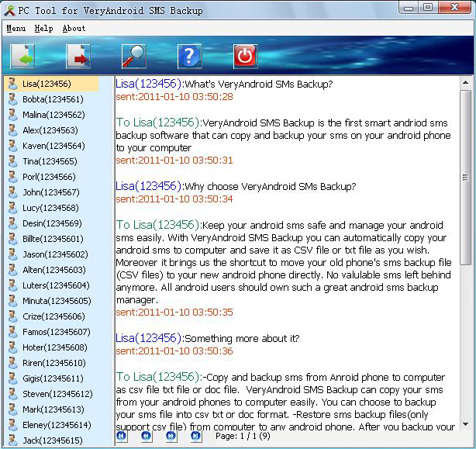Image resolution: width=476 pixels, height=449 pixels.
Task: Click the export file toolbar icon with red arrow
Action: [78, 57]
